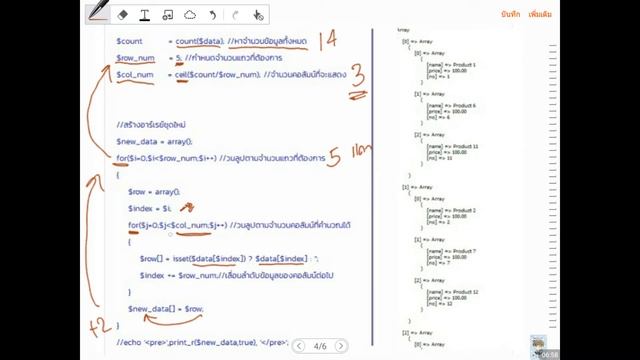The height and width of the screenshot is (360, 640).
Task: Click the video thumbnail in the corner
Action: pyautogui.click(x=538, y=346)
